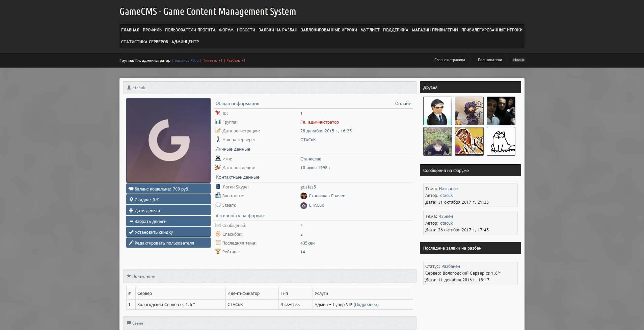
Task: Click the minus icon on Забрать деньги
Action: point(131,221)
